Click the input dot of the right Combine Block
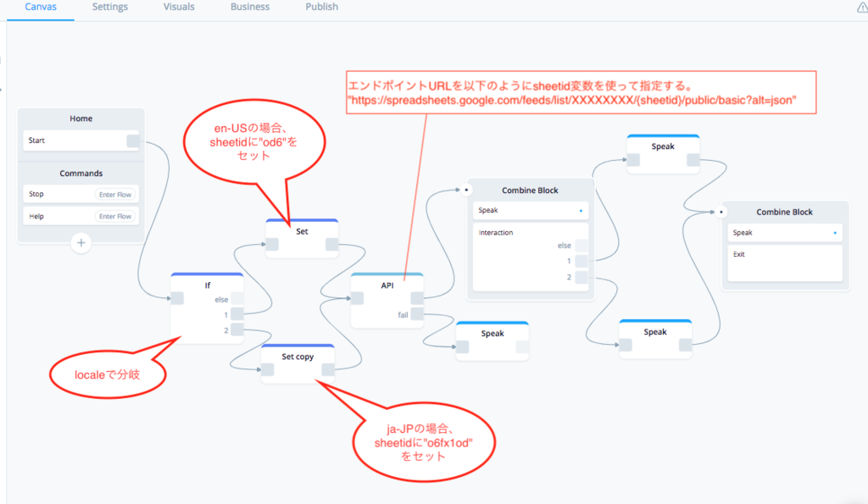 pyautogui.click(x=722, y=211)
